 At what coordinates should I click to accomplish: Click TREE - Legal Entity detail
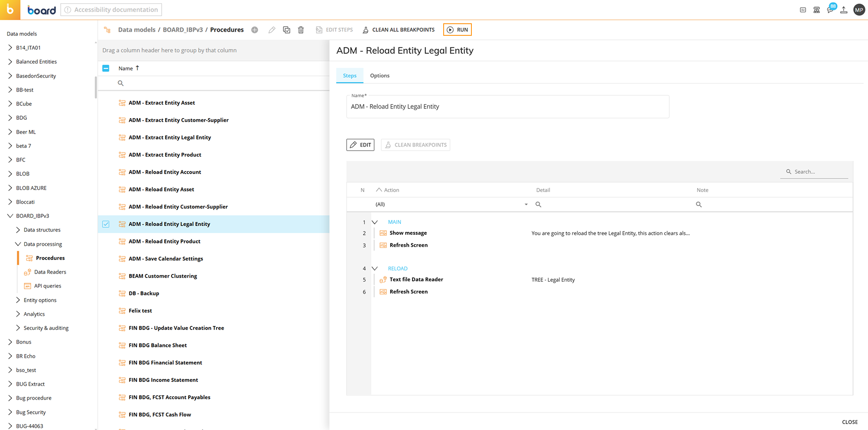coord(553,280)
